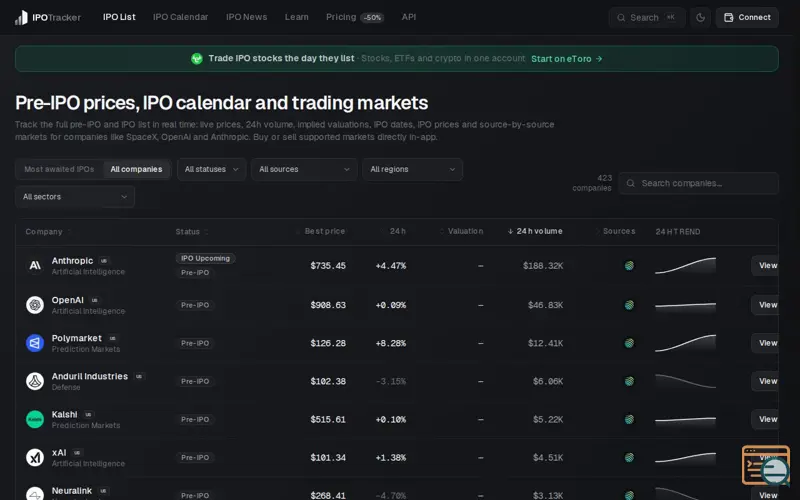Click View button for Anthropic
800x500 pixels.
click(x=765, y=265)
